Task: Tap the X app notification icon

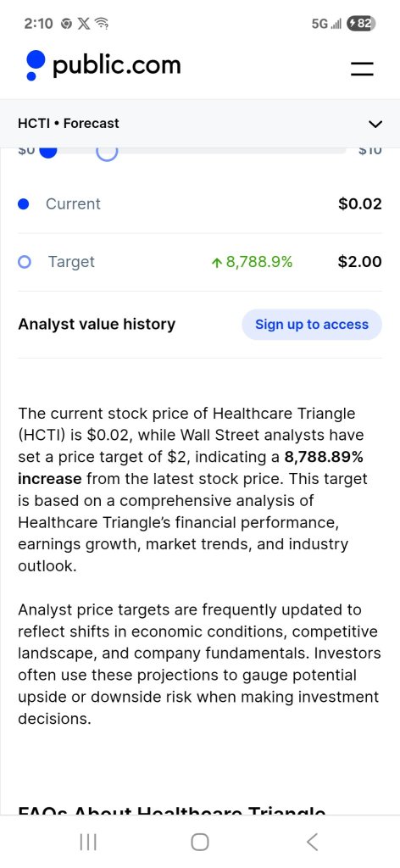Action: pos(83,23)
